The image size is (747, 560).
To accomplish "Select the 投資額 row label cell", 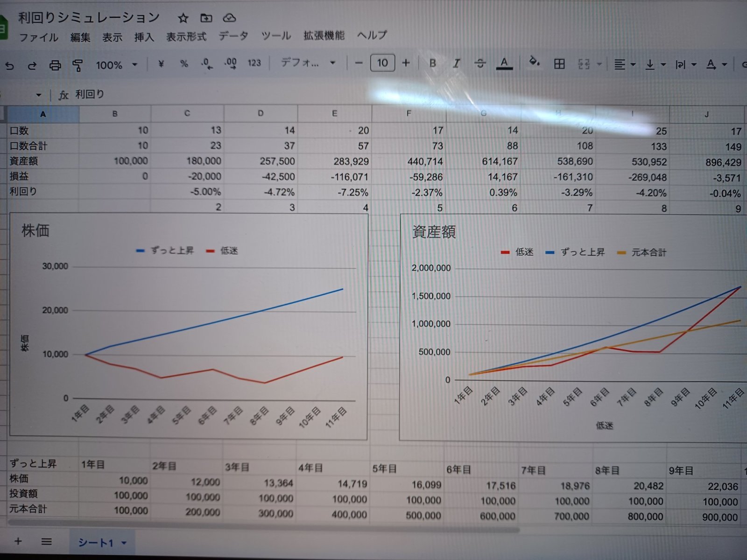I will pos(43,494).
